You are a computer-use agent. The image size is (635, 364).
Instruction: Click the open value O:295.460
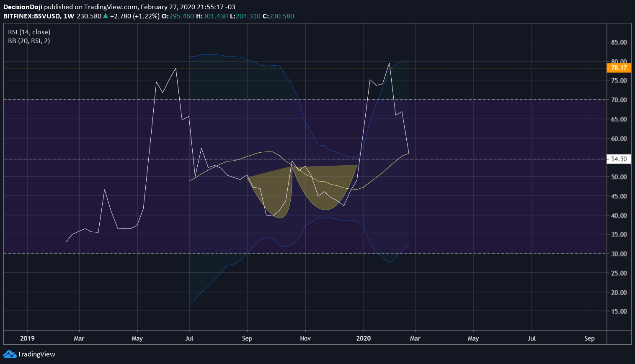[178, 16]
